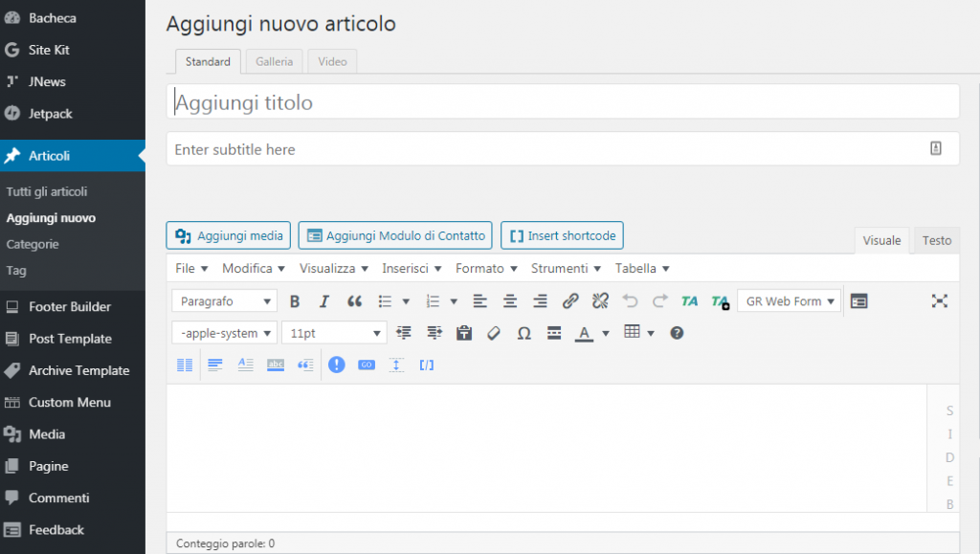Insert pull quote shortcode icon
980x554 pixels.
point(305,365)
